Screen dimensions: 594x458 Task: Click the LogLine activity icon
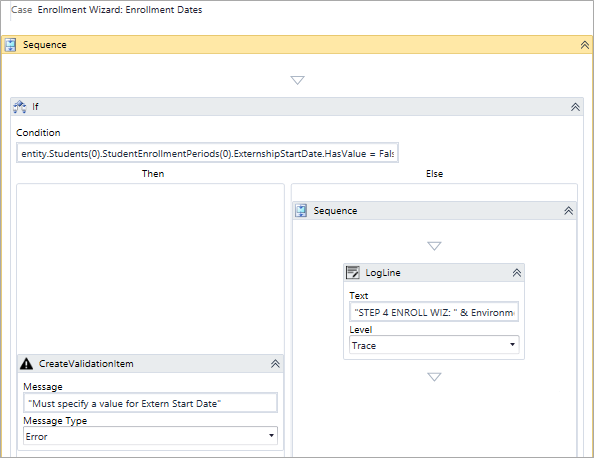point(353,273)
